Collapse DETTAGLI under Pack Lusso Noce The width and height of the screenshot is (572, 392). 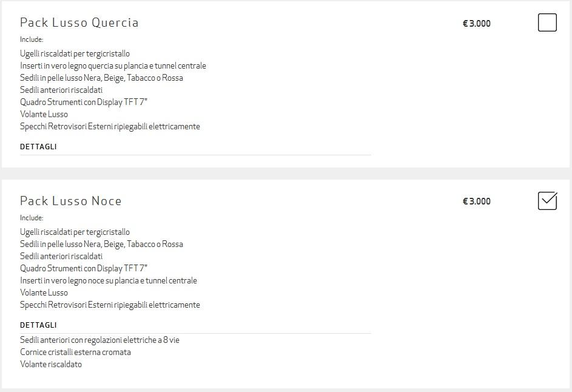[x=38, y=325]
